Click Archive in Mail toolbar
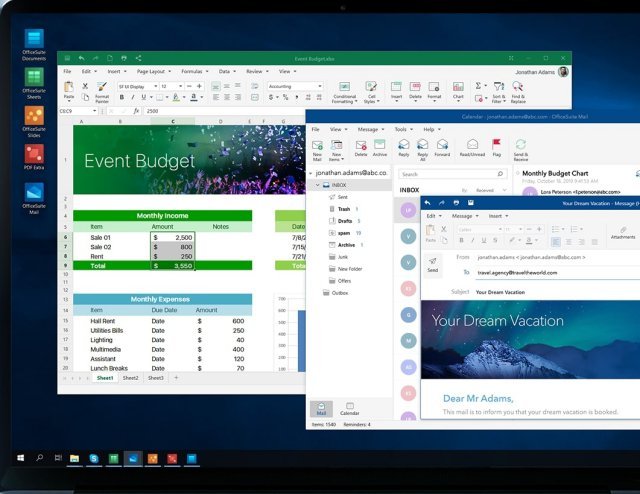Viewport: 640px width, 494px height. tap(380, 149)
